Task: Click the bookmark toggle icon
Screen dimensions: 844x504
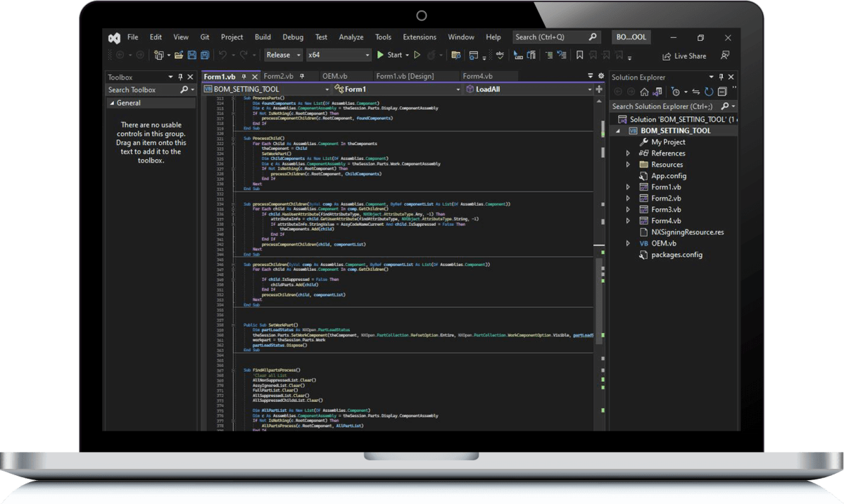Action: (x=580, y=55)
